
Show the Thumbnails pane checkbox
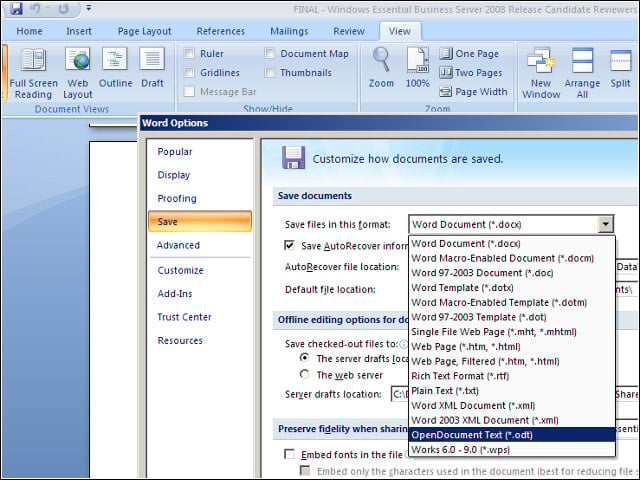(269, 73)
